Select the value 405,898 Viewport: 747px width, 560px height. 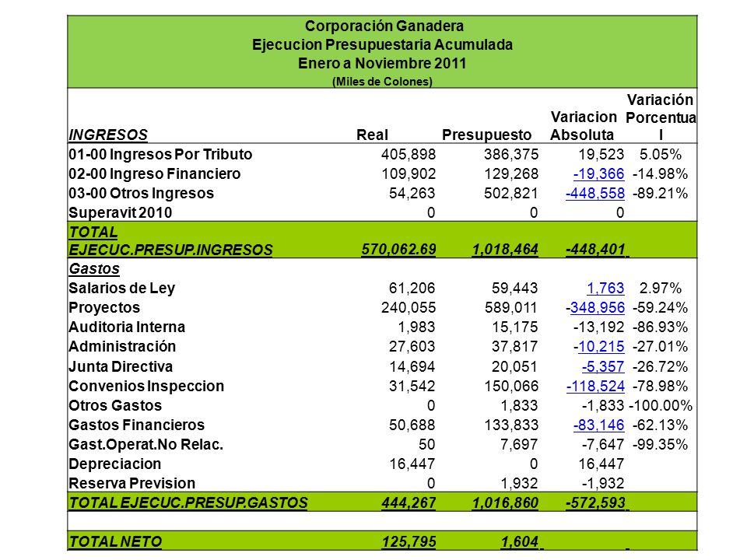point(409,154)
